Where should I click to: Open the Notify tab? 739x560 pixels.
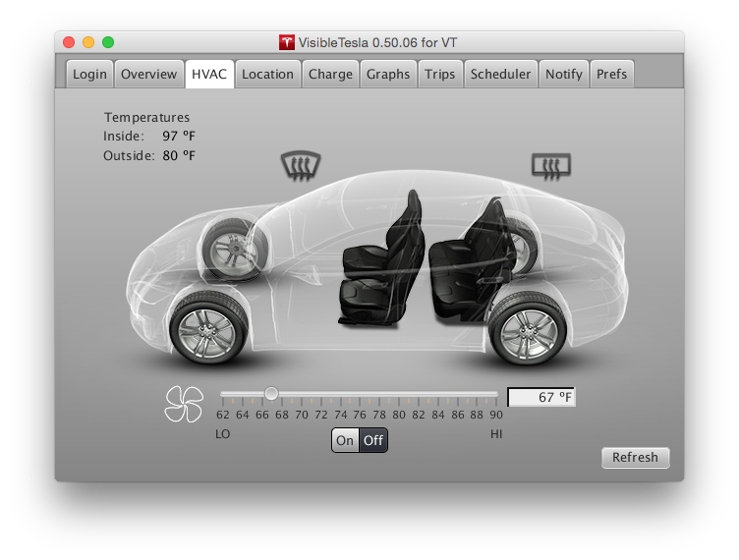point(564,74)
